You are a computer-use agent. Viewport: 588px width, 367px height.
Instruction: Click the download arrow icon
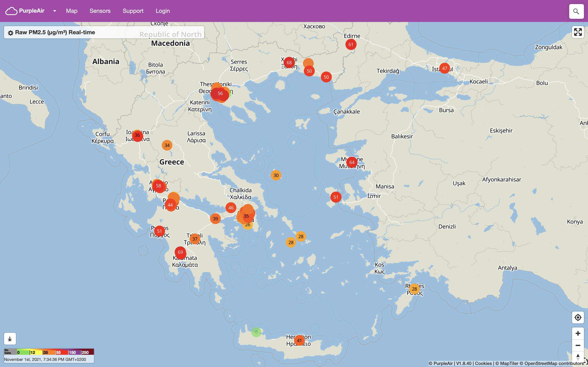(10, 339)
